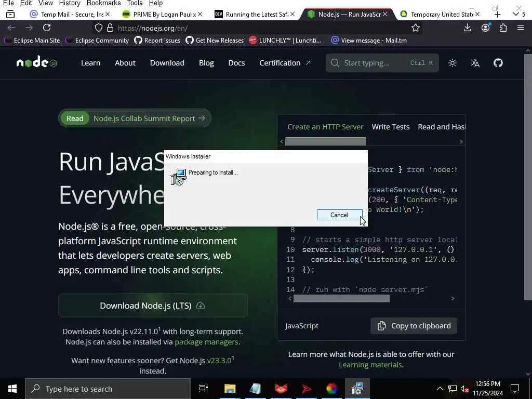This screenshot has height=399, width=532.
Task: Open a new tab with the plus button
Action: [x=497, y=14]
